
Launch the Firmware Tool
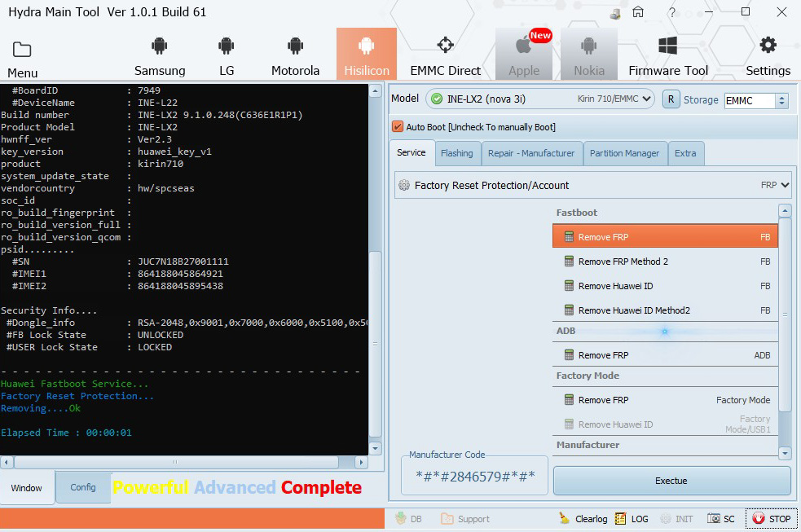coord(667,47)
